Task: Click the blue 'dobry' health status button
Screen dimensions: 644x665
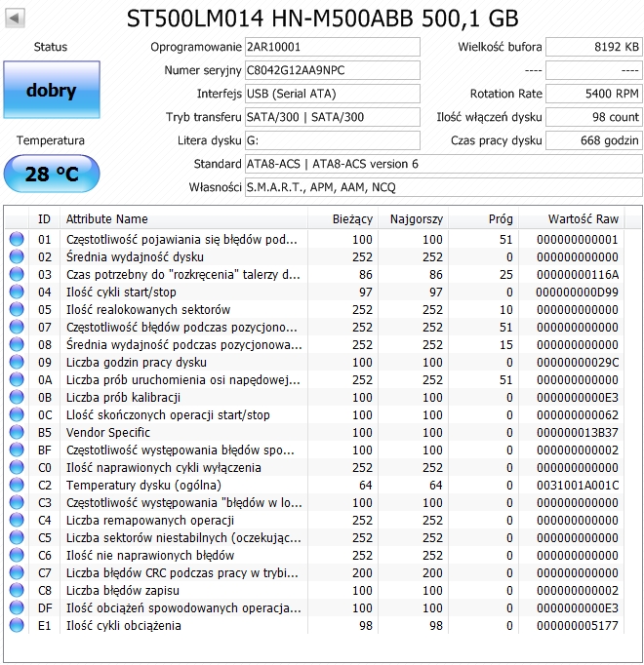Action: coord(52,90)
